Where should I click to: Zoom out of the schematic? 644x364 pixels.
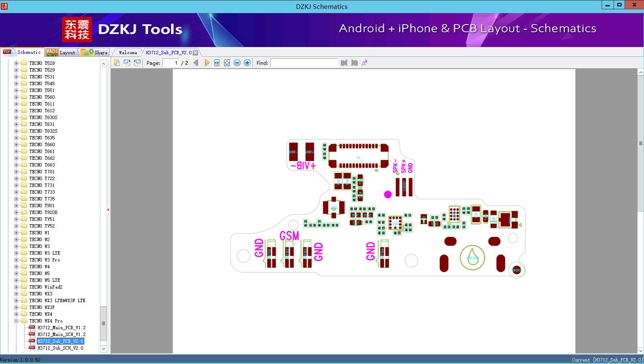237,63
